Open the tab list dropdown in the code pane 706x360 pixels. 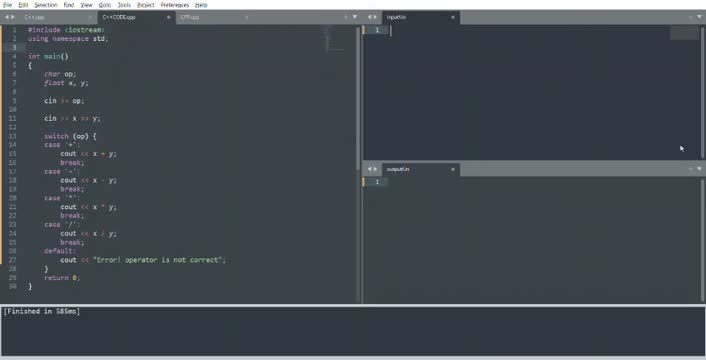point(355,17)
